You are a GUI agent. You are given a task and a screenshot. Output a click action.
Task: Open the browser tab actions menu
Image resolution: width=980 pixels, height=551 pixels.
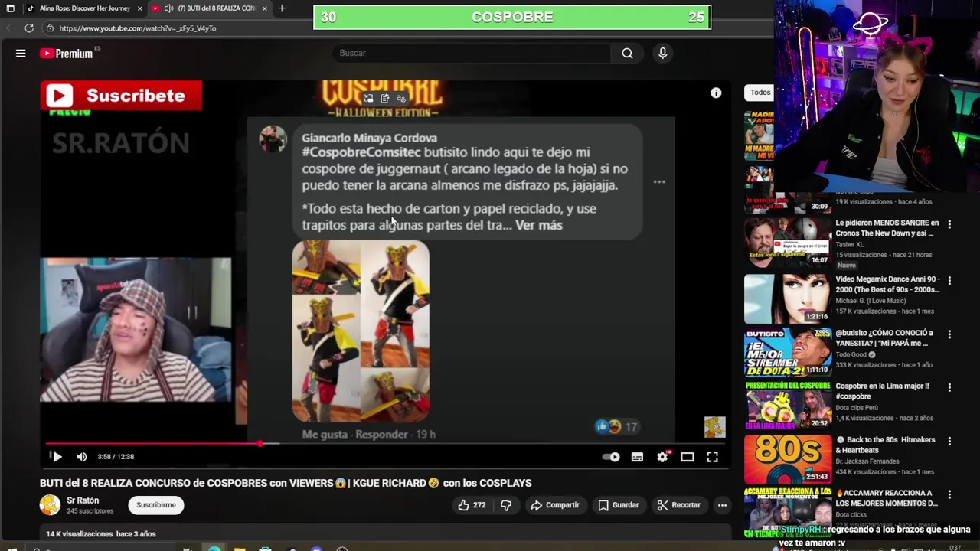(10, 8)
